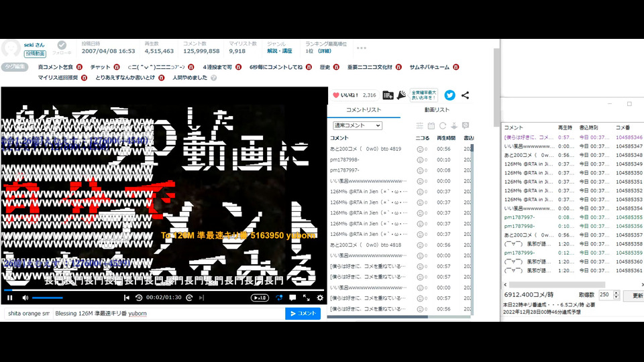Open the 解説・講座 genre link
Screen dimensions: 644x362
click(x=279, y=51)
